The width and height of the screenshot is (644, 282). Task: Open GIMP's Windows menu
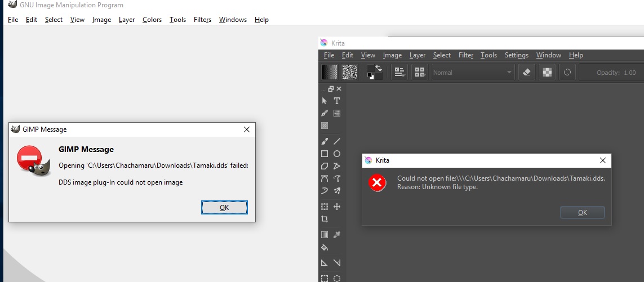233,20
